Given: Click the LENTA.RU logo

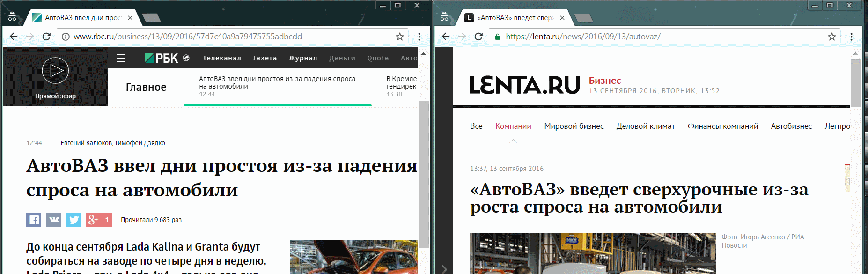Looking at the screenshot, I should point(525,85).
